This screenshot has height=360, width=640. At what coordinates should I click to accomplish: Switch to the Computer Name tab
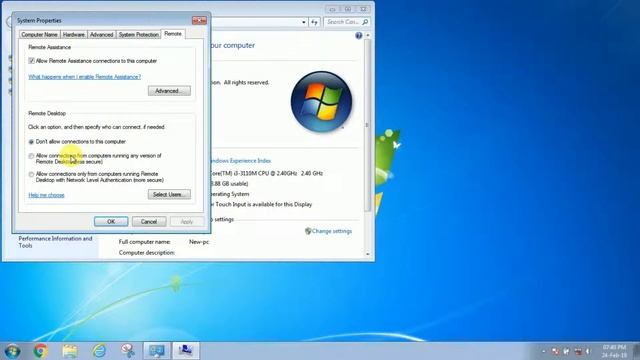(x=39, y=35)
